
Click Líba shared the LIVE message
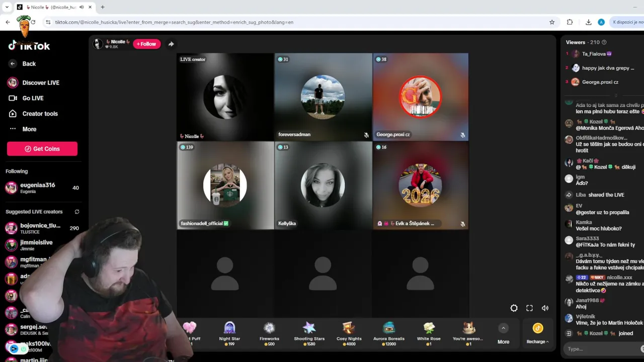pyautogui.click(x=600, y=195)
